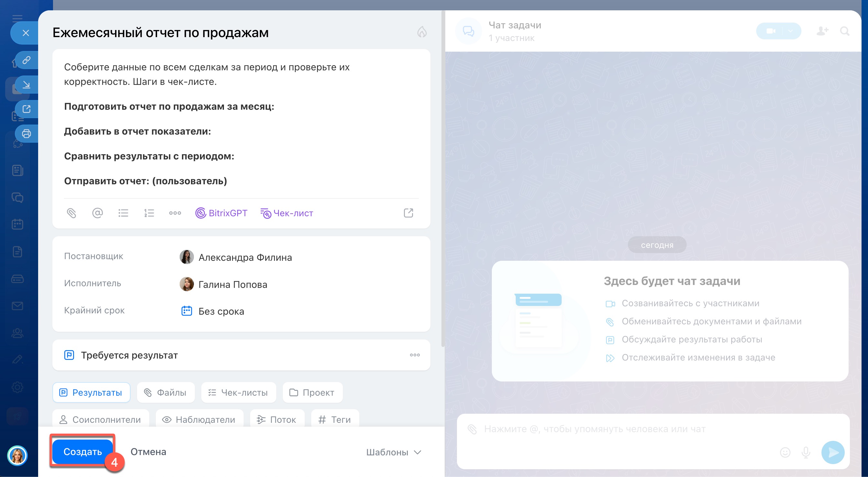Toggle the Результаты chip
This screenshot has width=868, height=477.
(91, 392)
